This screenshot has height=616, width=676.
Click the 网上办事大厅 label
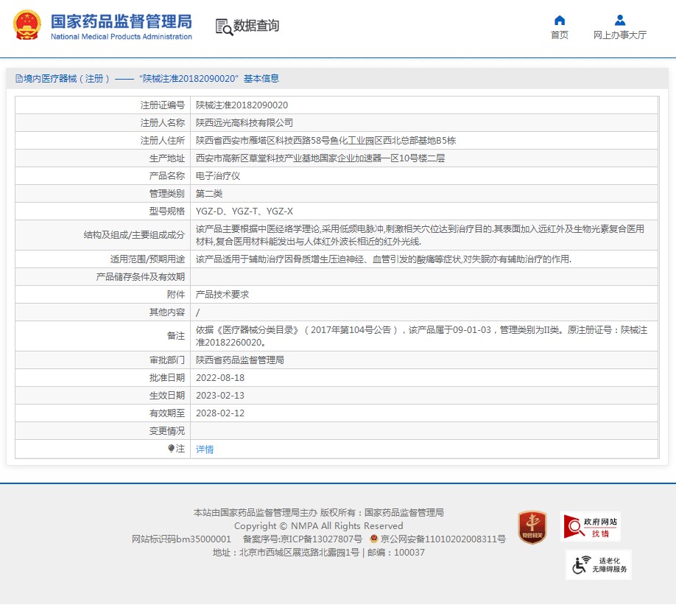[620, 35]
